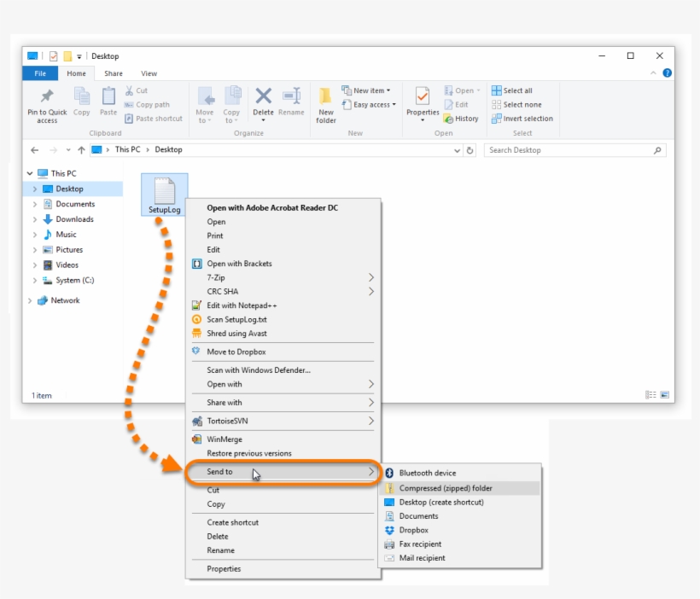Image resolution: width=700 pixels, height=599 pixels.
Task: Switch to the Share ribbon tab
Action: 114,73
